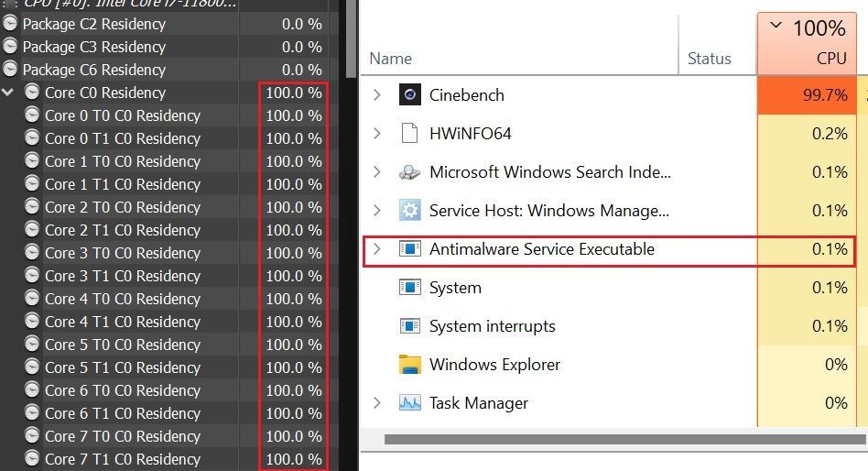Image resolution: width=868 pixels, height=471 pixels.
Task: Click the Microsoft Windows Search Indexer icon
Action: [409, 172]
